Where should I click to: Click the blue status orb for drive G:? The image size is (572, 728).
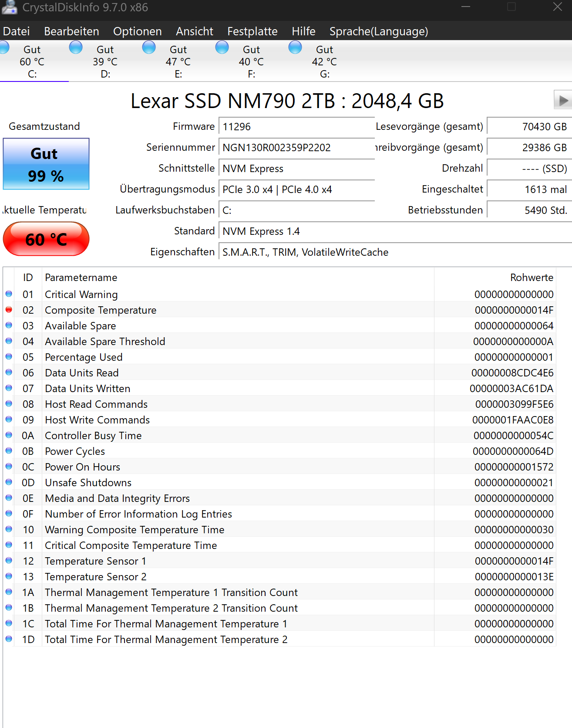point(295,47)
